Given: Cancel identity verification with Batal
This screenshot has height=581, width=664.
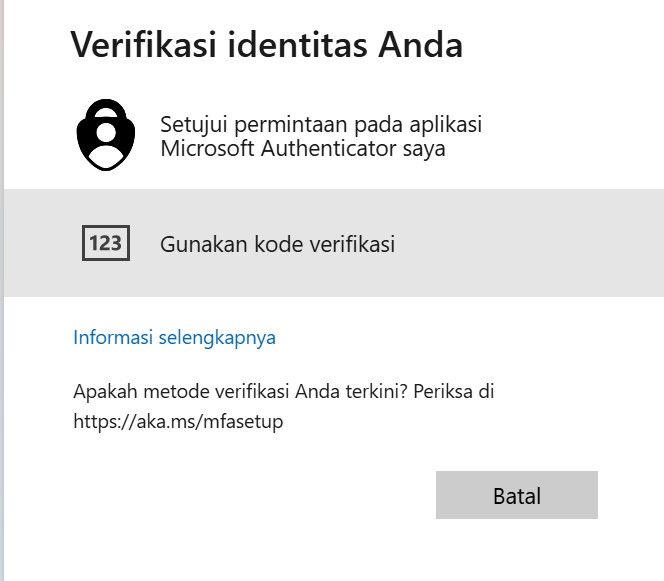Looking at the screenshot, I should (517, 495).
